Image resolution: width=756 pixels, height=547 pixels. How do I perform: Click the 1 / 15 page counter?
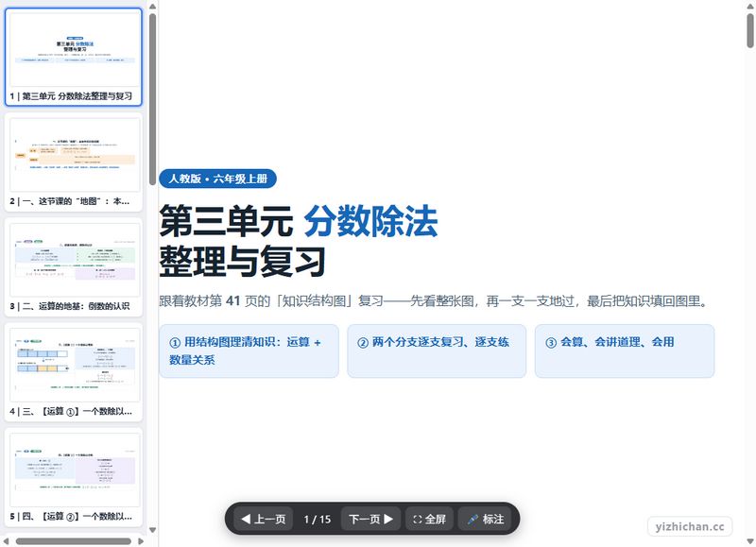(318, 520)
